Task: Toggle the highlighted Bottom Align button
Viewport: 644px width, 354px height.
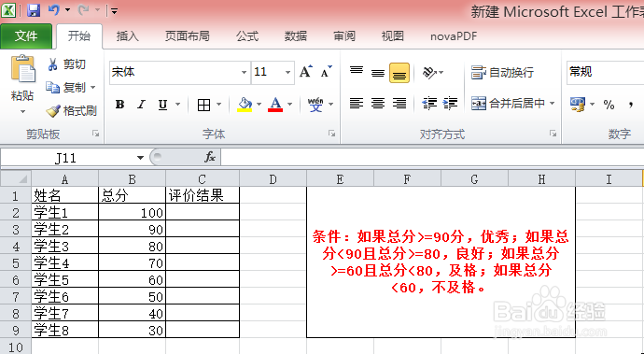Action: point(399,72)
